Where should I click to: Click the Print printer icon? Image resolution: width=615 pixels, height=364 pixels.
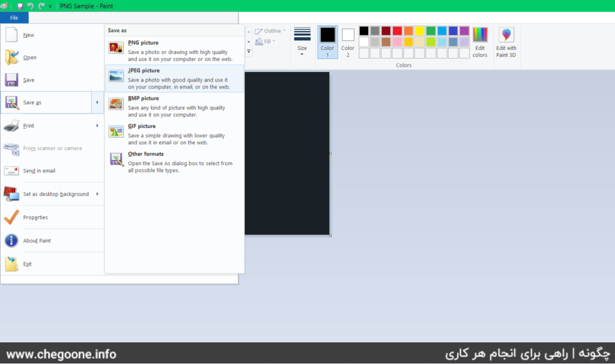(x=11, y=126)
